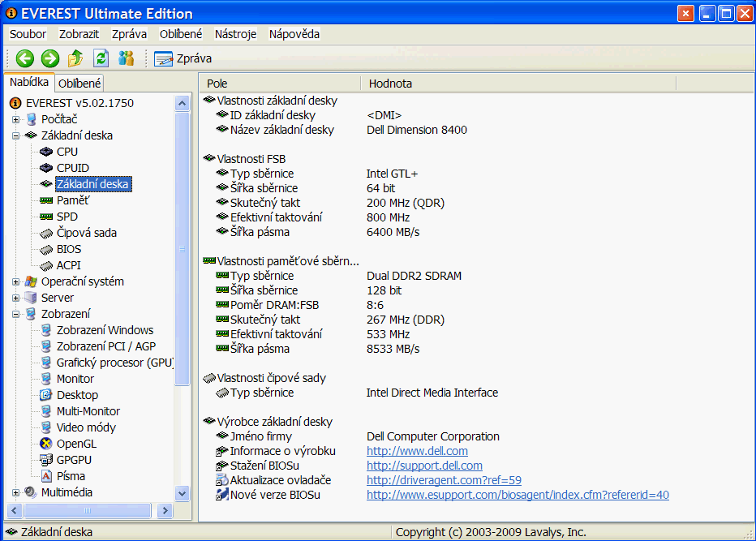This screenshot has width=756, height=541.
Task: Open the http://support.dell.com link
Action: [x=424, y=466]
